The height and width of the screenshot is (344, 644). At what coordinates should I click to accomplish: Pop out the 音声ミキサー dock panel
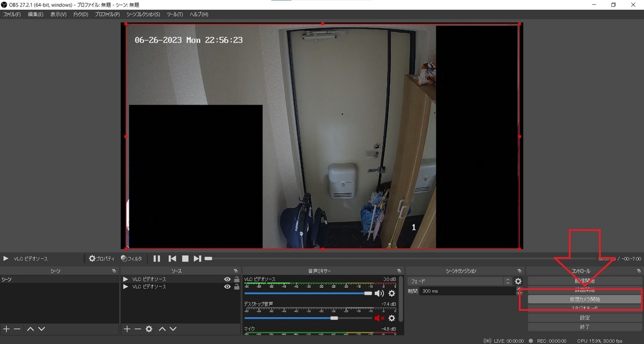pos(399,271)
